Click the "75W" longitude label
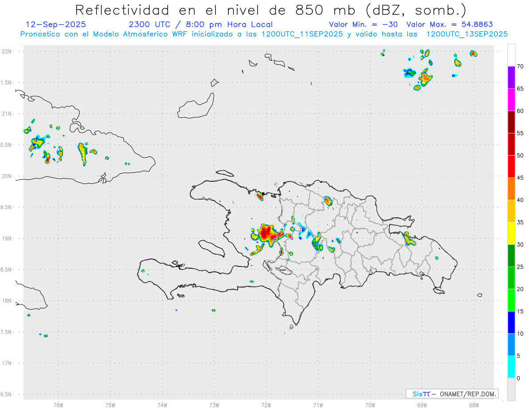This screenshot has height=411, width=532. (110, 405)
